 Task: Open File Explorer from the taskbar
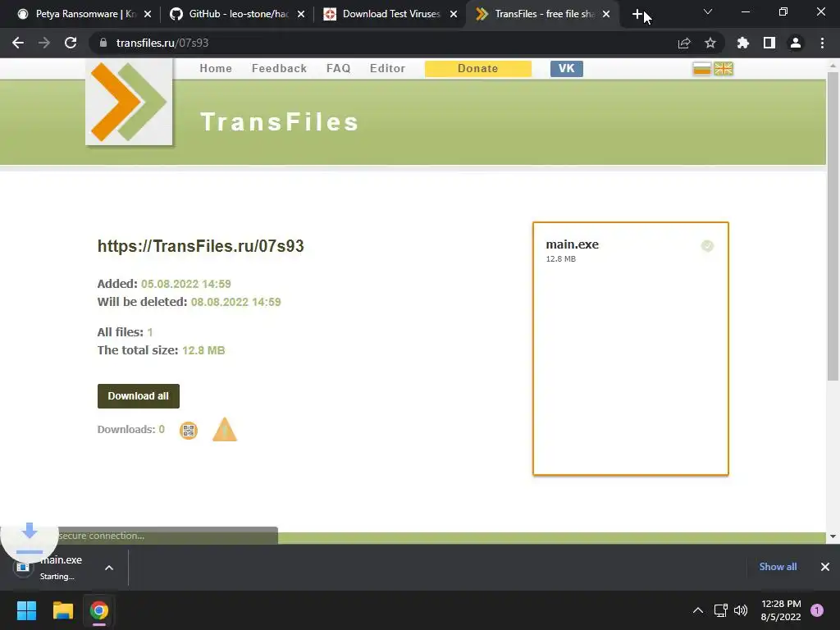pyautogui.click(x=62, y=610)
